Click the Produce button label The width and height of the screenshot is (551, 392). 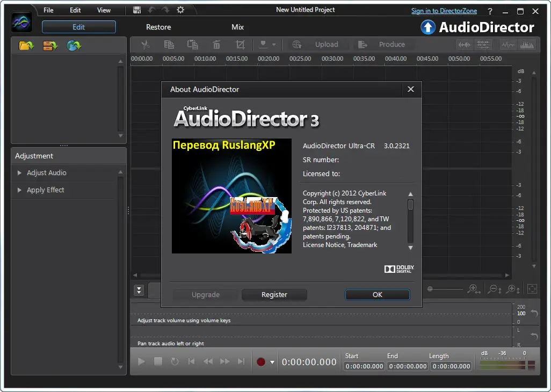coord(392,45)
